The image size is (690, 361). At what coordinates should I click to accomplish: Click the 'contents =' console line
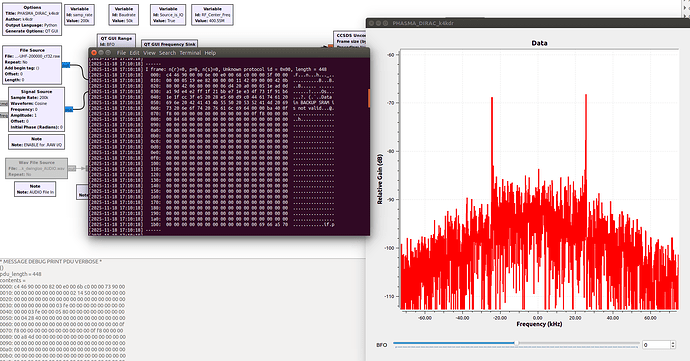click(13, 280)
